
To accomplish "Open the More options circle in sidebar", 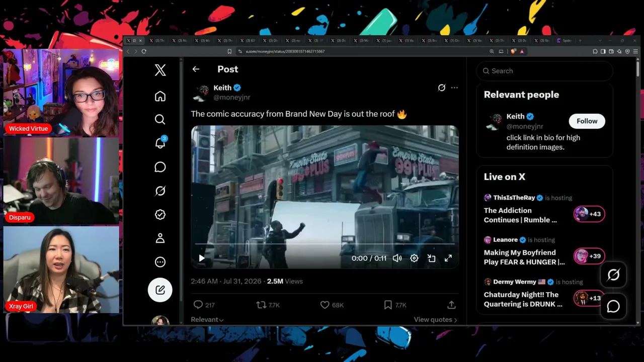I will pos(160,261).
